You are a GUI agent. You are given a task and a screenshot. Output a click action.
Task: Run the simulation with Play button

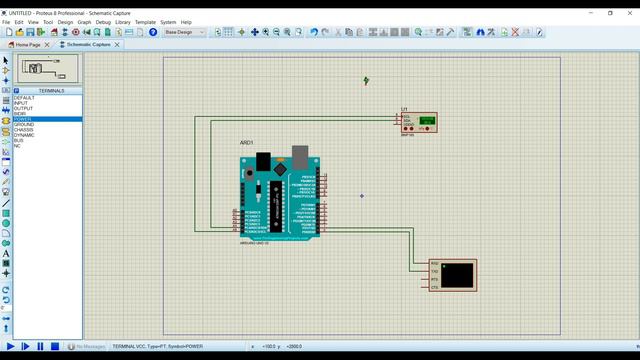click(x=11, y=346)
